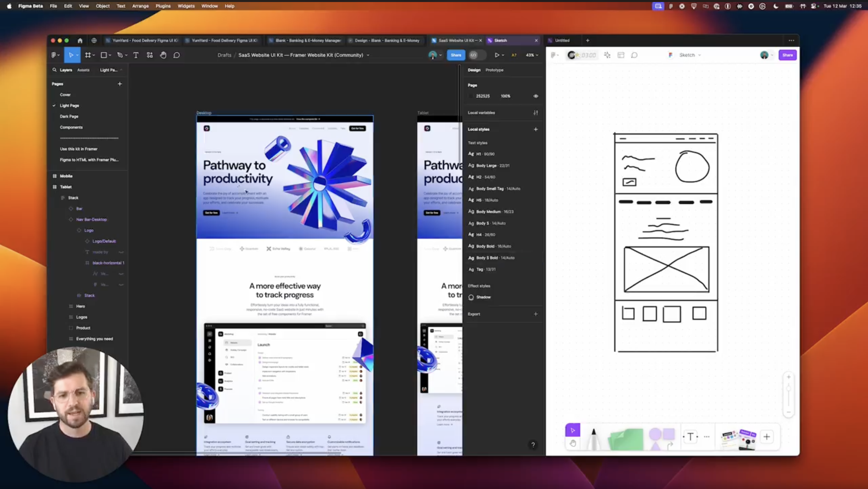
Task: Open FigJam templates layout icon
Action: click(621, 55)
